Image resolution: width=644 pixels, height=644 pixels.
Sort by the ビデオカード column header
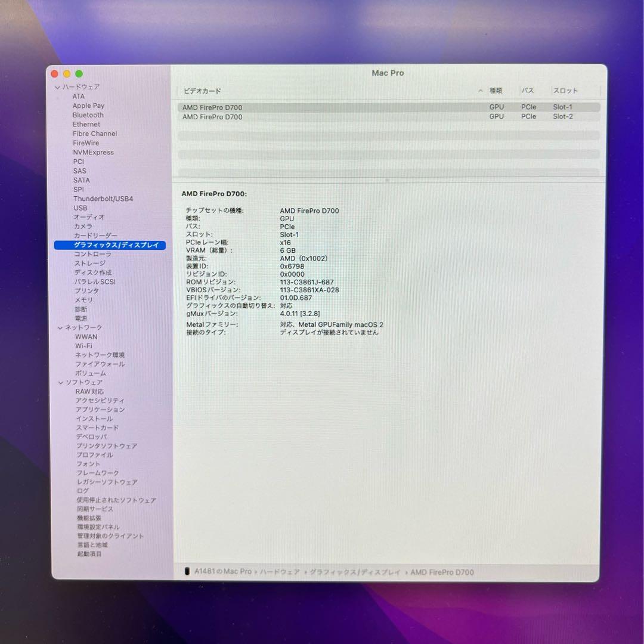point(202,91)
